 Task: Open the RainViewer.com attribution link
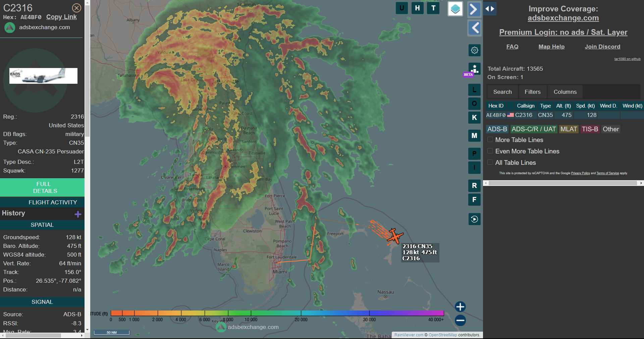pyautogui.click(x=409, y=335)
